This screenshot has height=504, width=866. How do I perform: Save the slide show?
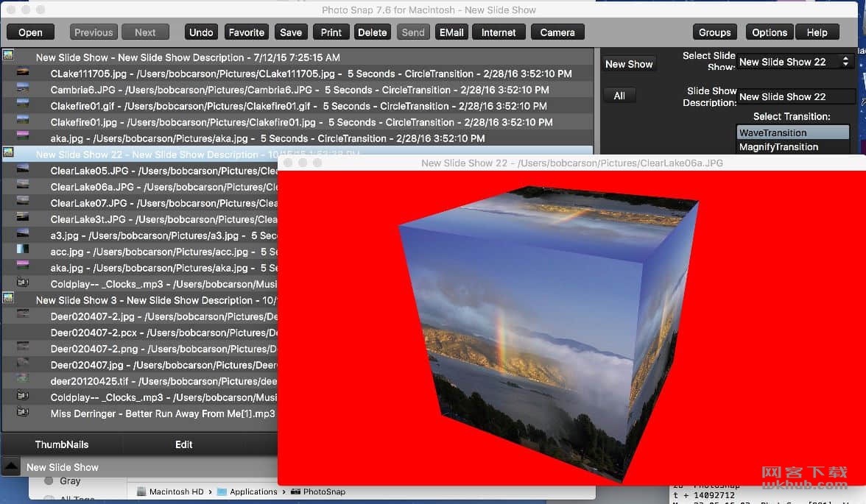tap(290, 32)
